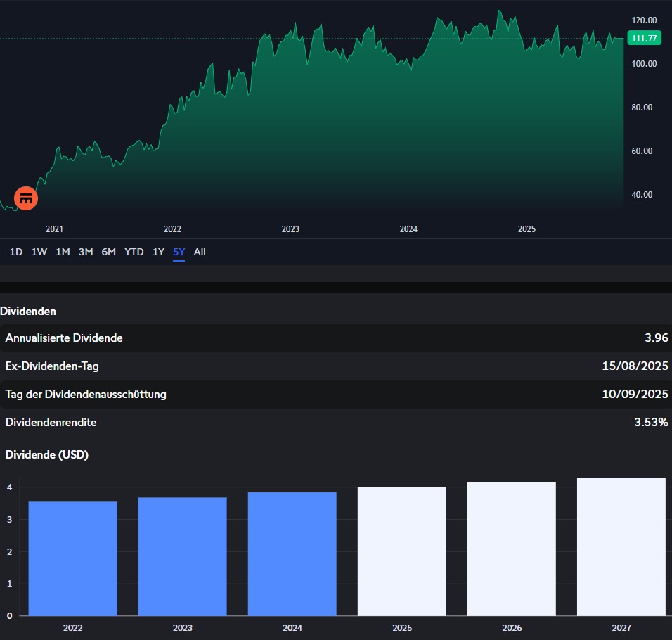672x640 pixels.
Task: Click the 60.00 price axis label
Action: pos(642,151)
